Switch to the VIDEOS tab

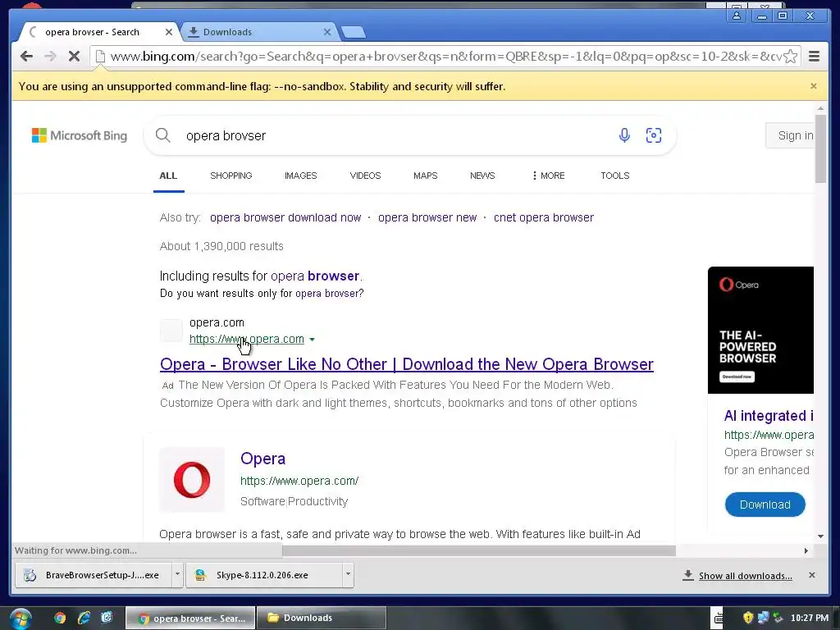(x=365, y=176)
